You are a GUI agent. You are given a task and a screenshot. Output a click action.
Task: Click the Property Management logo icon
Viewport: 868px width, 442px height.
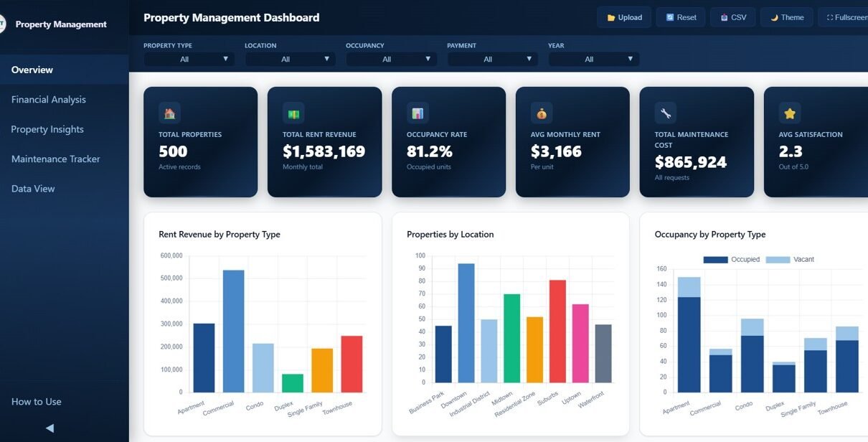click(3, 24)
